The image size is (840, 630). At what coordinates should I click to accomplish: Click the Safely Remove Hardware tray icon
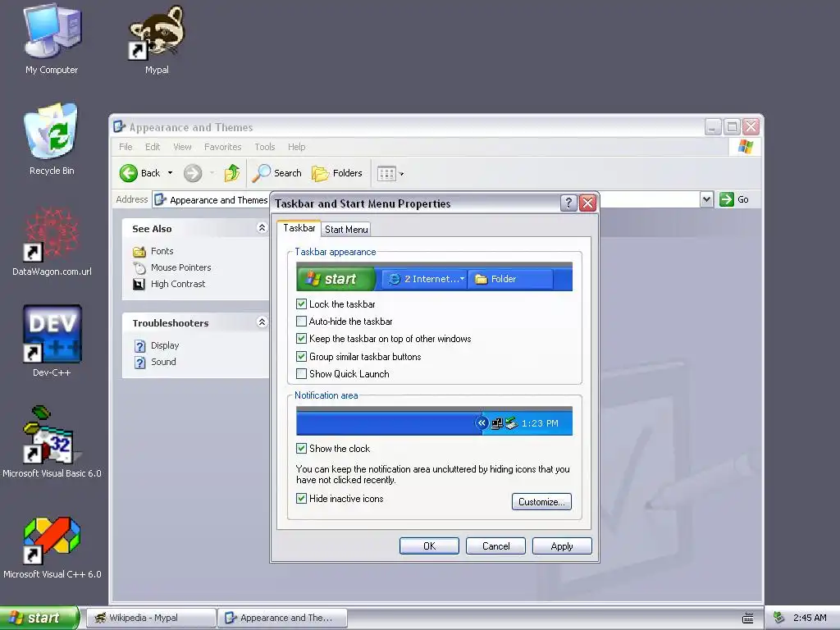click(779, 618)
